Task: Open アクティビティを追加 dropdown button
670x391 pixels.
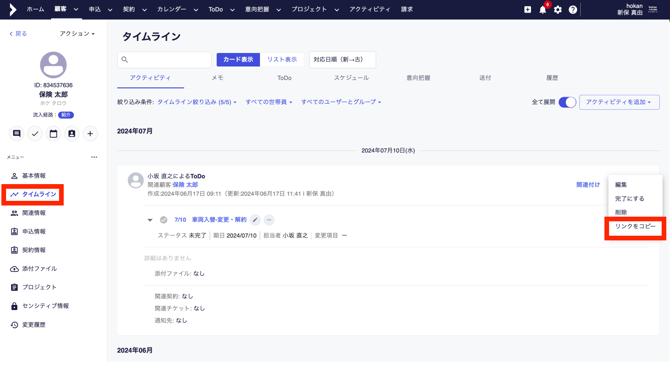Action: (x=619, y=102)
